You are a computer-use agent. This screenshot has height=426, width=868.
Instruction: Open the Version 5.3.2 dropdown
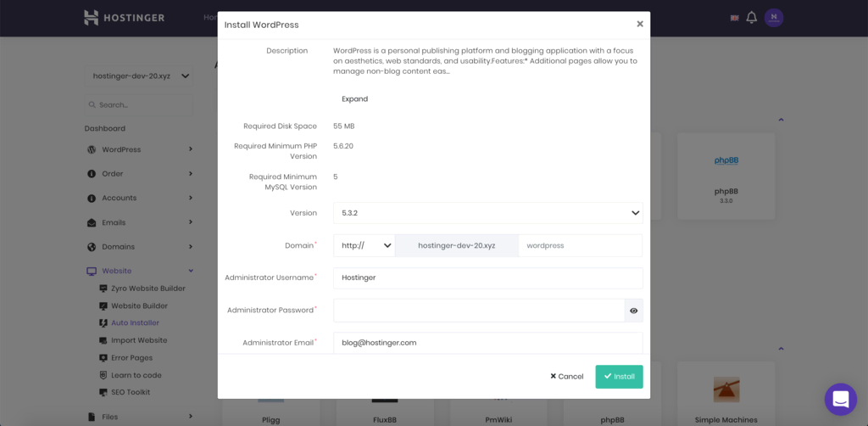pos(487,213)
